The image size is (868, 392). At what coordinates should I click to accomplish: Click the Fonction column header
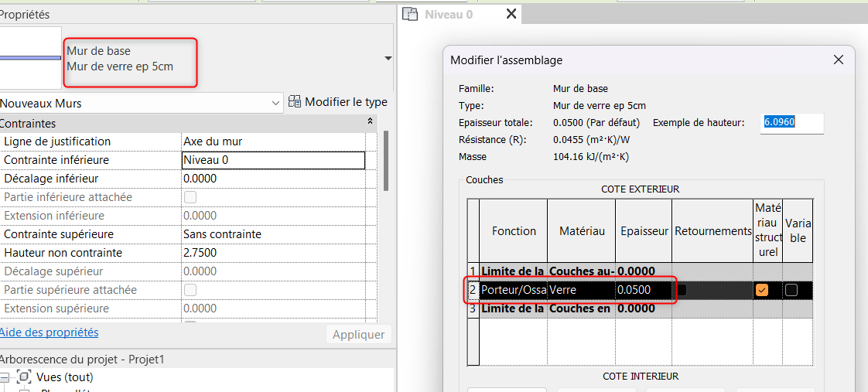tap(514, 231)
